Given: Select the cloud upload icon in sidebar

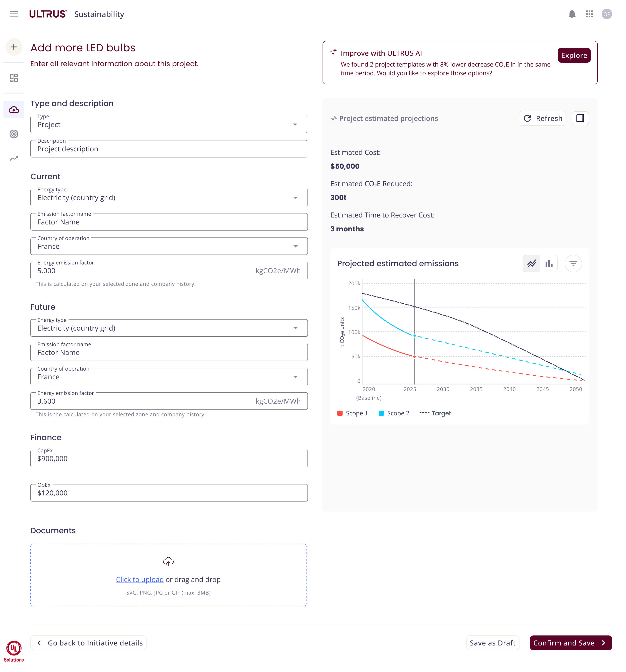Looking at the screenshot, I should [14, 109].
